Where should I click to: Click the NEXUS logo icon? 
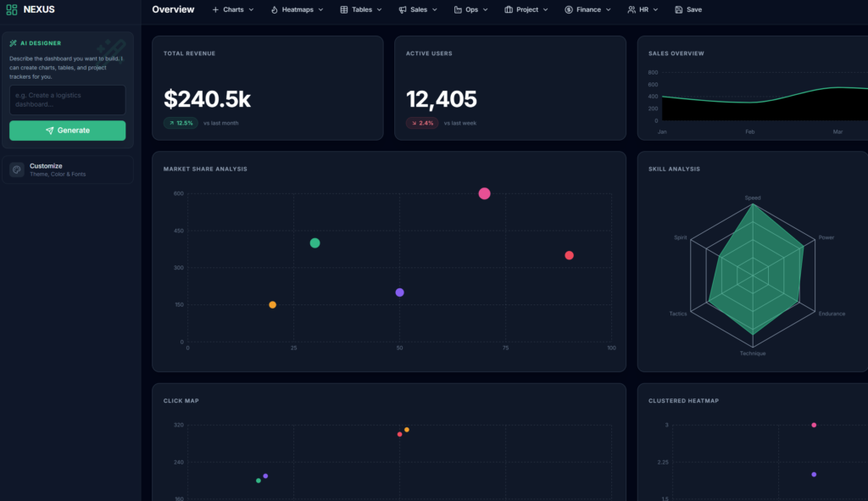12,9
